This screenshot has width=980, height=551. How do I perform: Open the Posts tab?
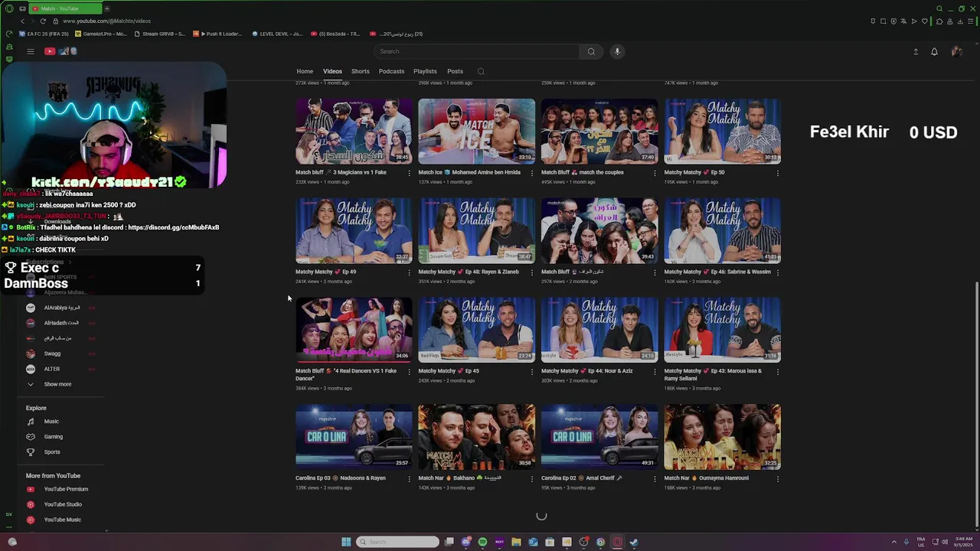[455, 71]
